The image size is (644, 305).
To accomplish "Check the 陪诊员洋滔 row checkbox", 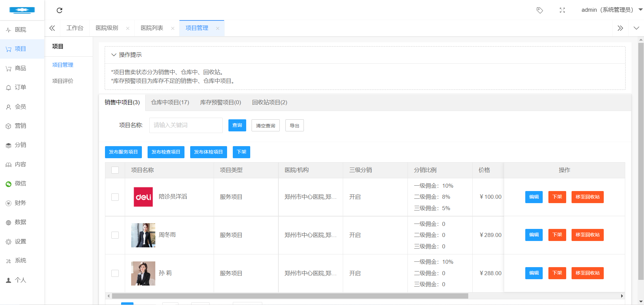I will point(115,197).
